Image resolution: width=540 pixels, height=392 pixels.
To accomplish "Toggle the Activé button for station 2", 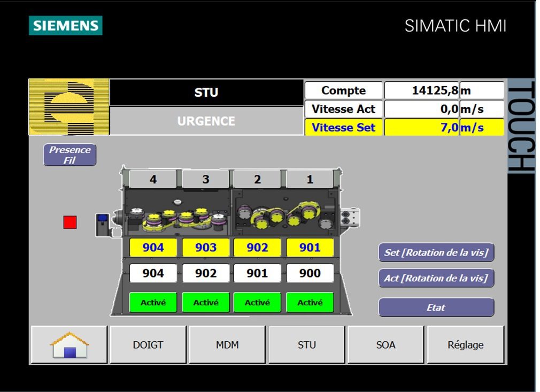I will point(257,303).
